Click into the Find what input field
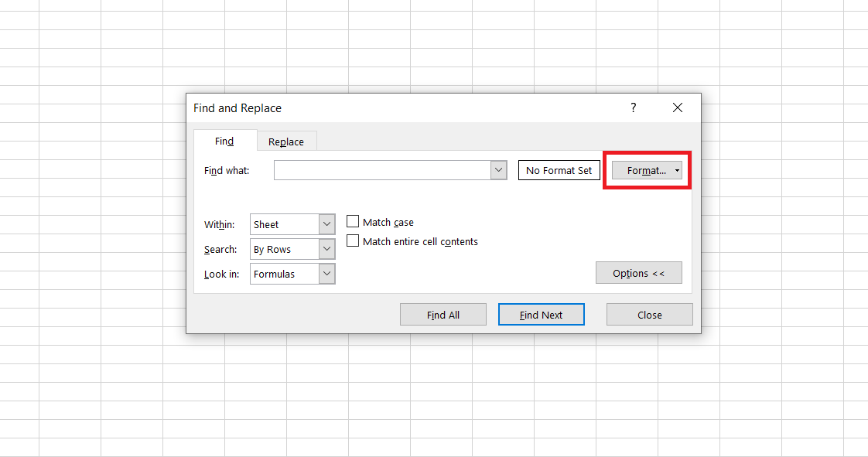868x457 pixels. (x=382, y=170)
